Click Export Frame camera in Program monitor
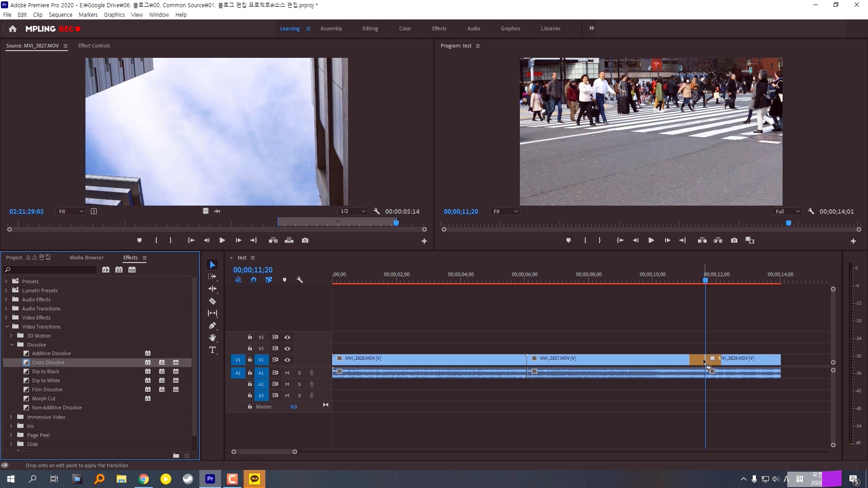 pos(734,240)
